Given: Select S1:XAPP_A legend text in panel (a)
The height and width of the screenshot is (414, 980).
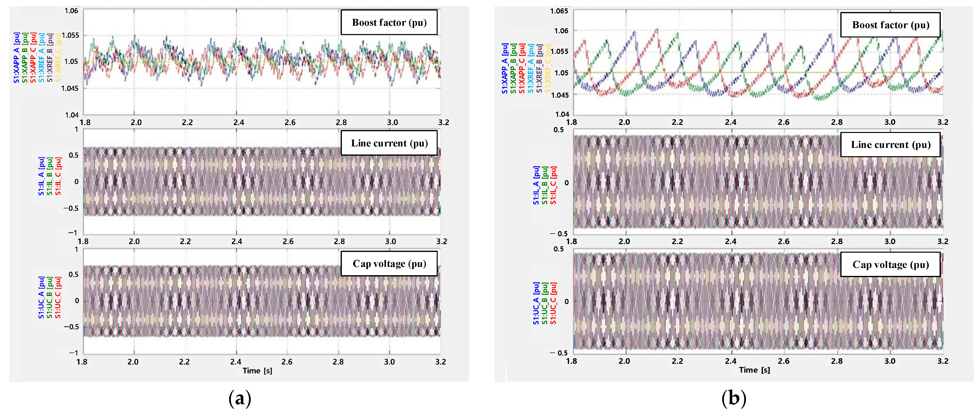Looking at the screenshot, I should pos(16,58).
